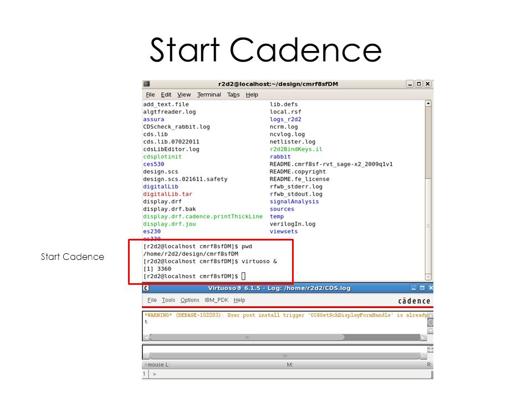This screenshot has width=532, height=399.
Task: Open the Virtuoso Options menu
Action: click(x=190, y=300)
